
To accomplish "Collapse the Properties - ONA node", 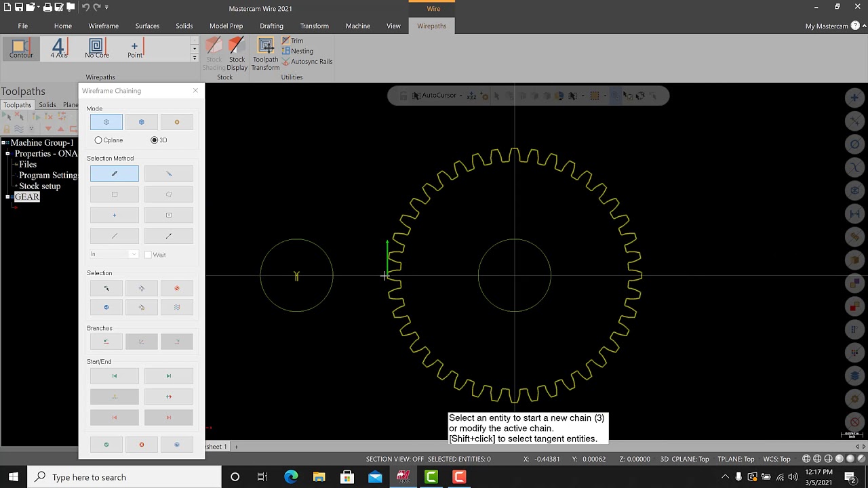I will click(8, 154).
